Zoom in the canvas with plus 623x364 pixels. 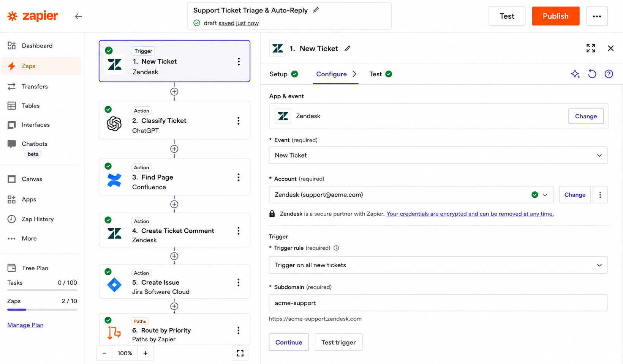point(145,353)
